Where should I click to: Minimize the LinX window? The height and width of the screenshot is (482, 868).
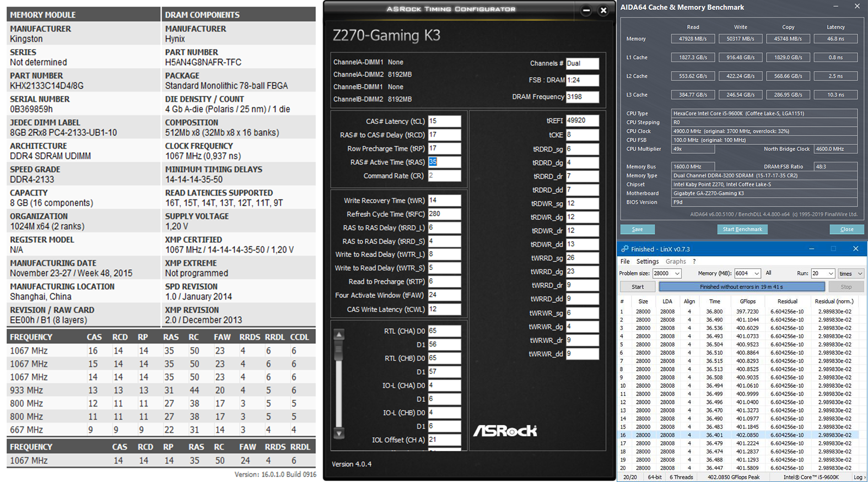(x=811, y=249)
